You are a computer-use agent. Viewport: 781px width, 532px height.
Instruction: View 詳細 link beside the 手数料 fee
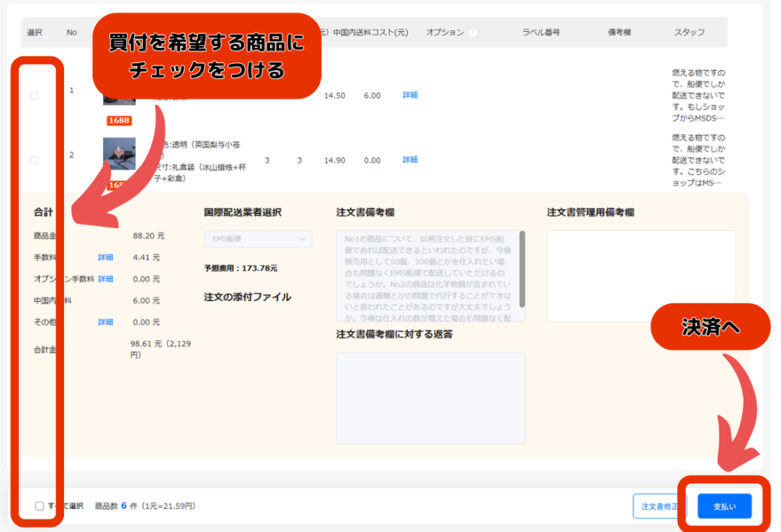(105, 258)
